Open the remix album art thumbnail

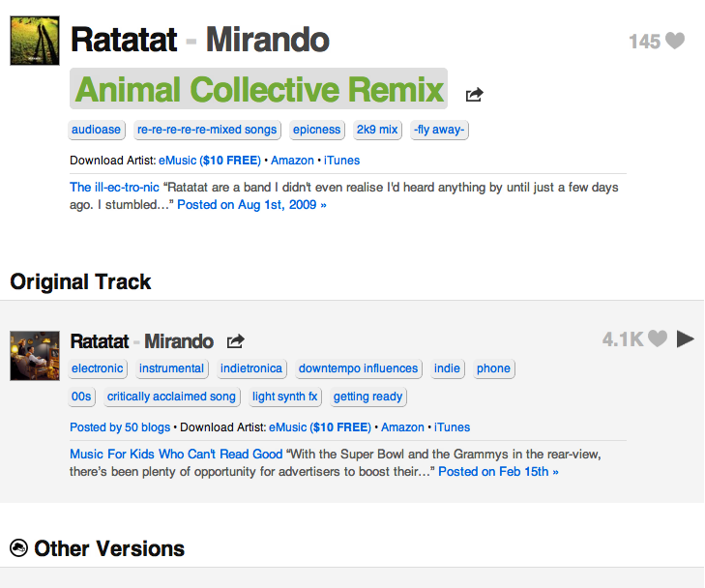point(35,41)
